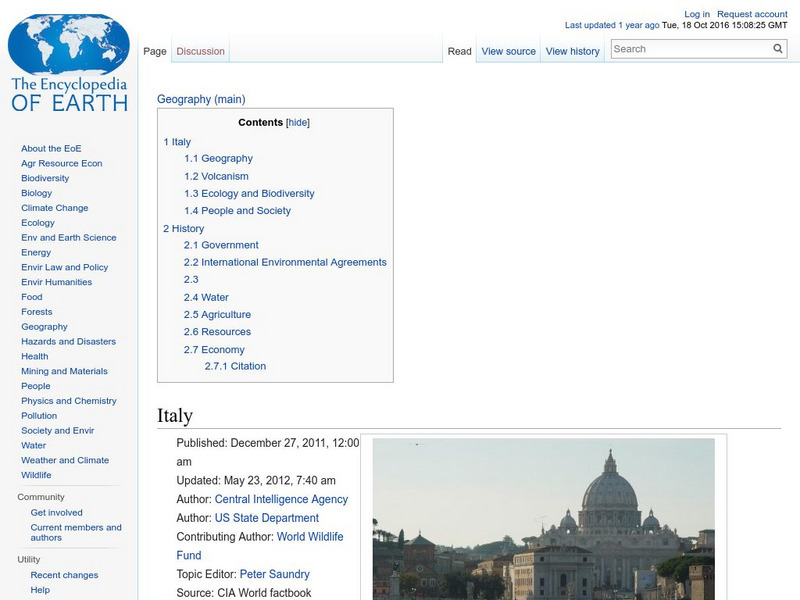Screen dimensions: 800x600
Task: Select the Read tab
Action: 459,50
